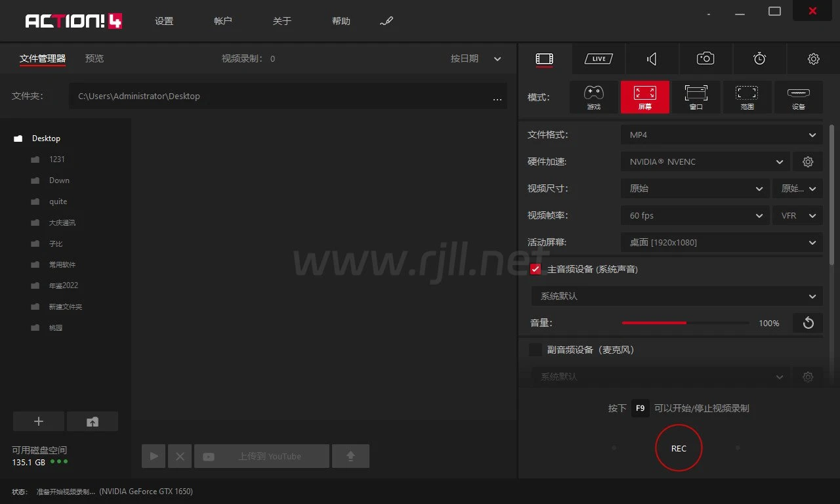Enable secondary audio device microphone checkbox
840x504 pixels.
[x=535, y=350]
